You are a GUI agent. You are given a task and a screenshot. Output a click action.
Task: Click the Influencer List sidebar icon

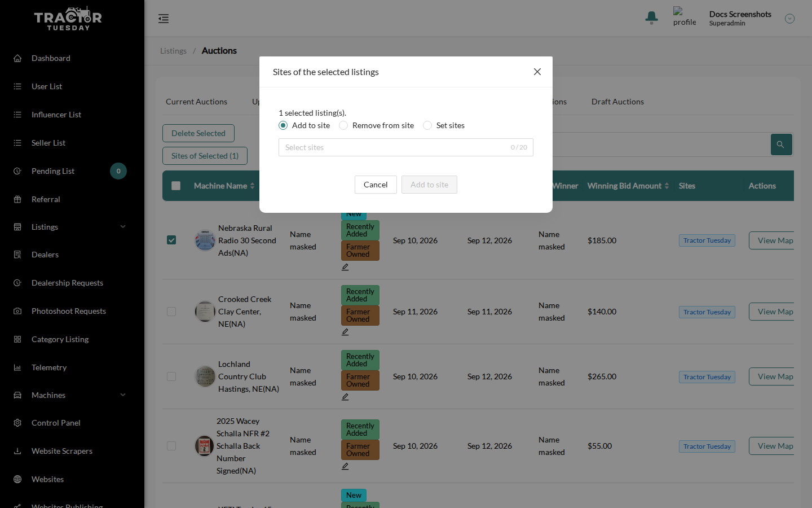(17, 115)
